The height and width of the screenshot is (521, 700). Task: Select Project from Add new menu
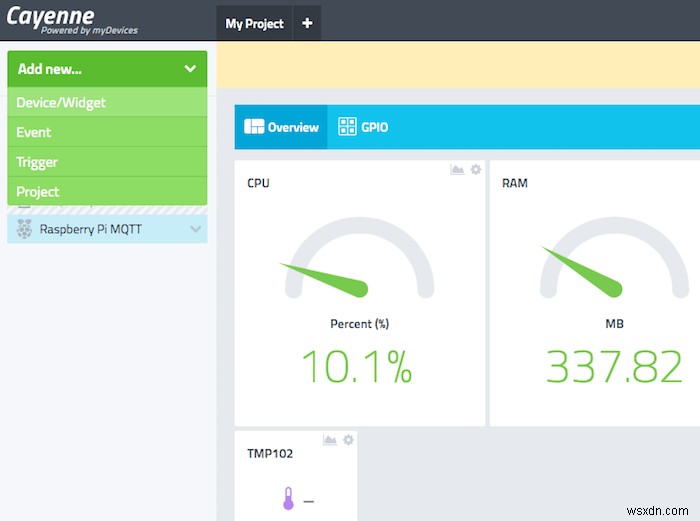107,192
